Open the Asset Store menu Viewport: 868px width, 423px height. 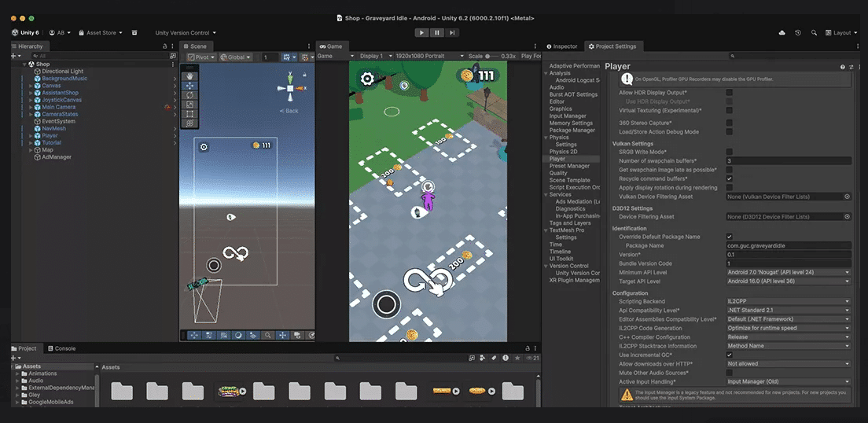tap(101, 33)
